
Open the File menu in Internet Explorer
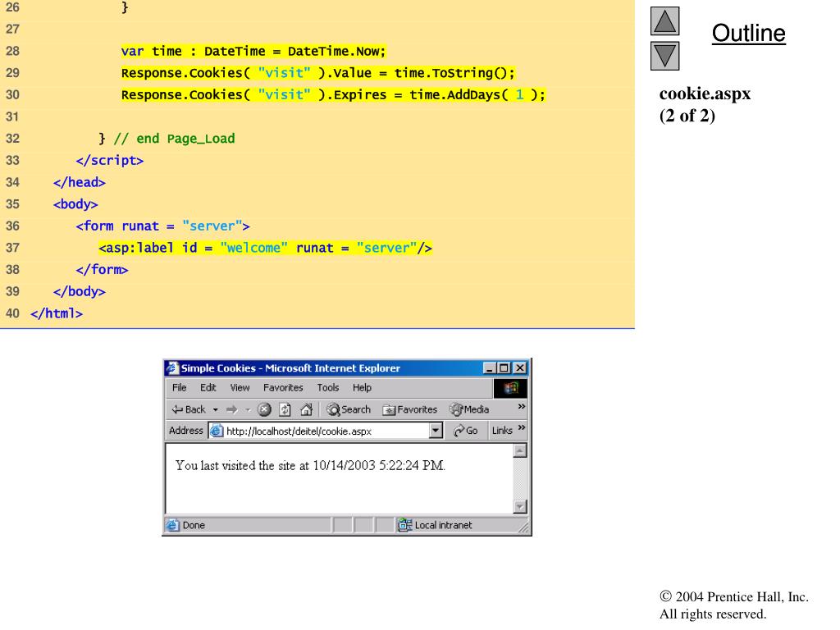pos(180,387)
